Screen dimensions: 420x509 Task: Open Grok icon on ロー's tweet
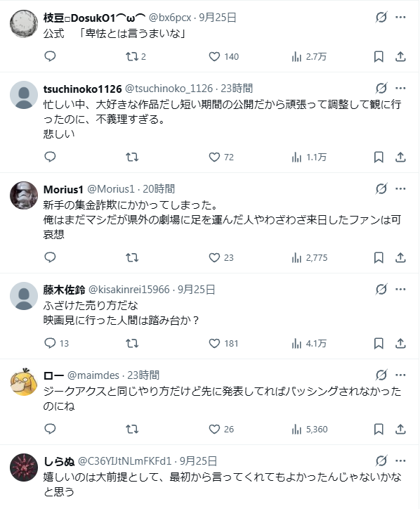tap(381, 375)
